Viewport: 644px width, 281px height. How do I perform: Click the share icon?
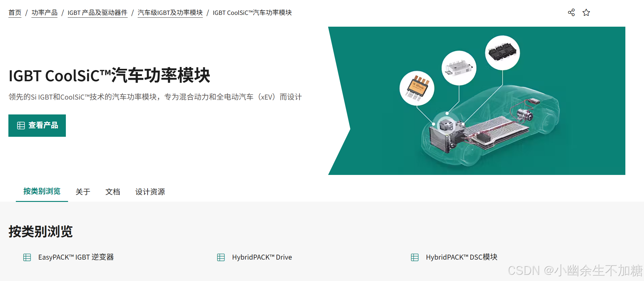pyautogui.click(x=571, y=12)
